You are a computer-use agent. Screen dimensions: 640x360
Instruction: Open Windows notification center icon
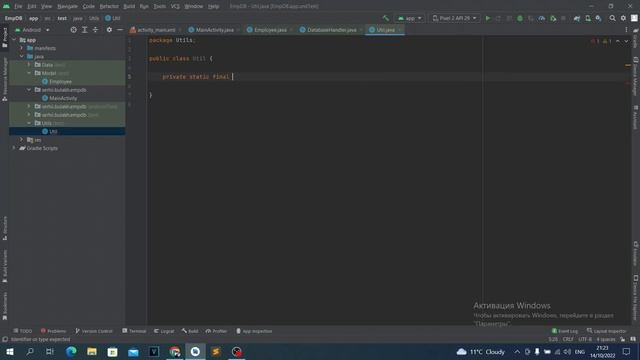tap(627, 351)
